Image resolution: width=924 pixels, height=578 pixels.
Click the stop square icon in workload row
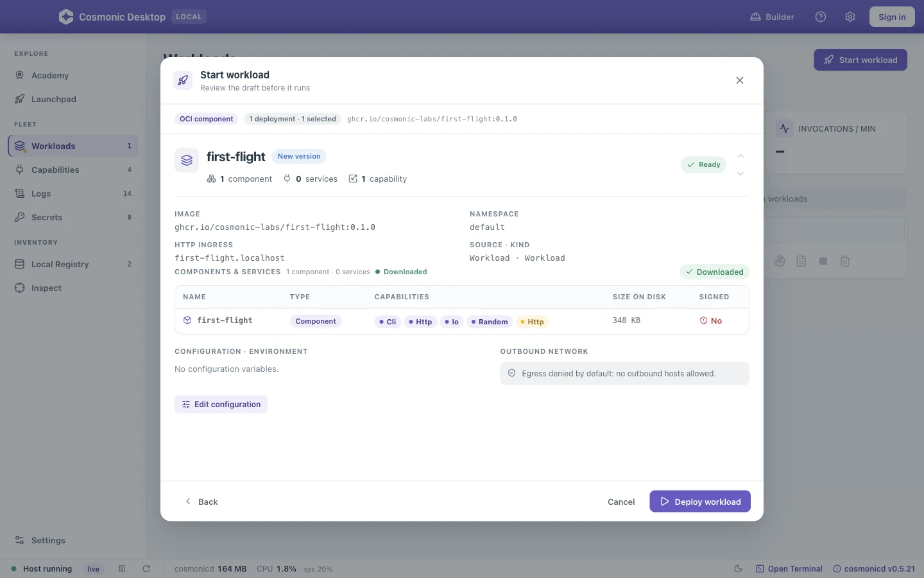coord(823,261)
